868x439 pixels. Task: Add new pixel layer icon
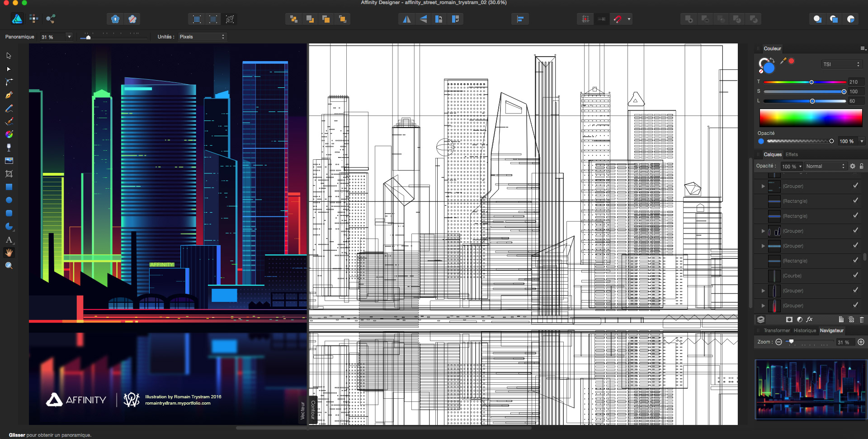[851, 320]
